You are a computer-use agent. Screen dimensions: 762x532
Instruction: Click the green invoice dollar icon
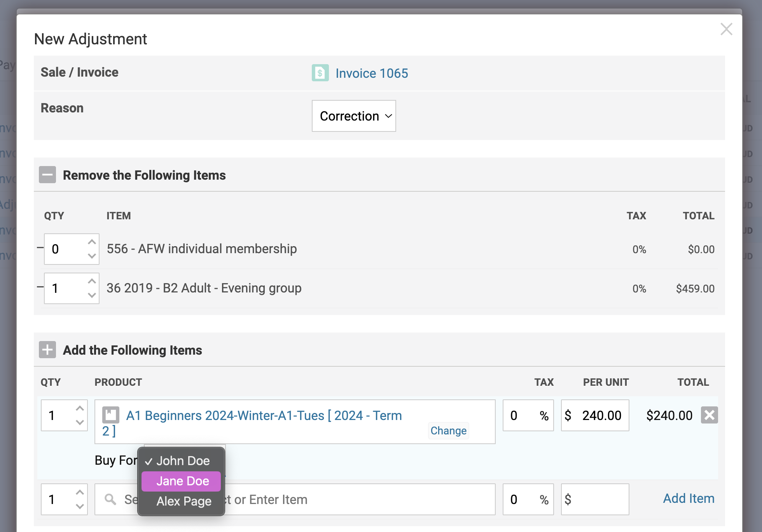point(320,73)
